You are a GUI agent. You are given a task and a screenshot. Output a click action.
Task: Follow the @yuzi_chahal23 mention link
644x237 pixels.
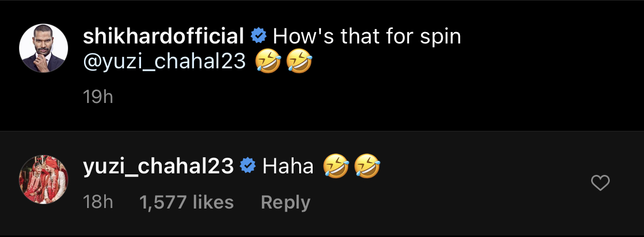coord(164,63)
